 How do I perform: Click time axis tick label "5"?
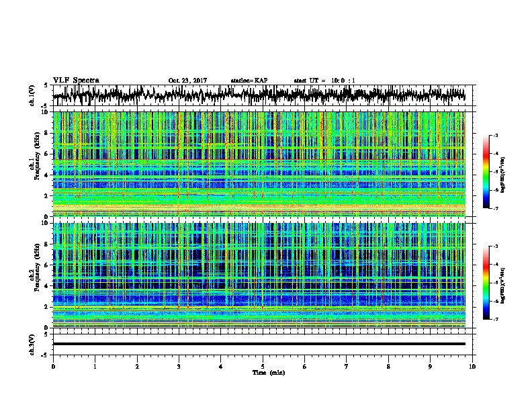(263, 367)
